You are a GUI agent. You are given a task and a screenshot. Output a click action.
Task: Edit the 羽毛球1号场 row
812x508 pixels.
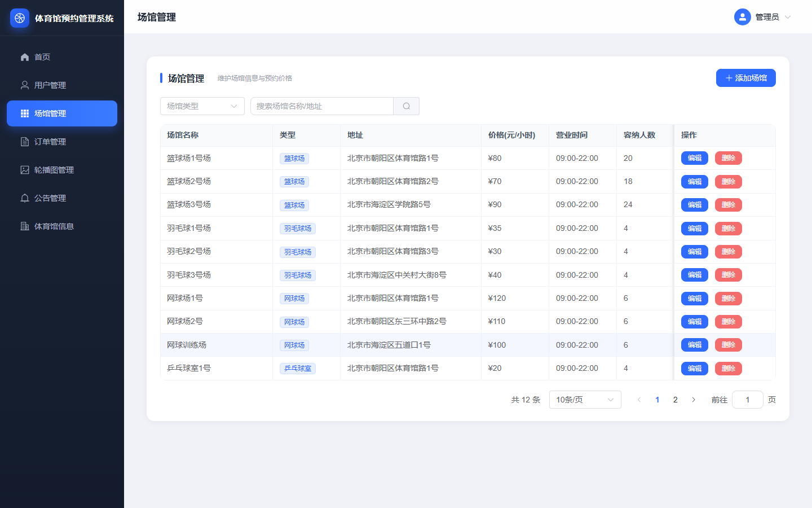coord(695,229)
